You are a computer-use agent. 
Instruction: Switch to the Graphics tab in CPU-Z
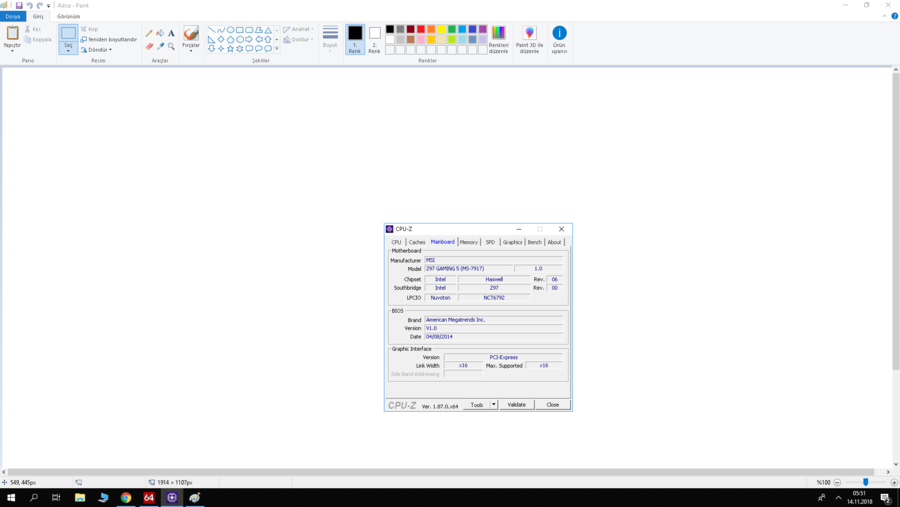(512, 242)
